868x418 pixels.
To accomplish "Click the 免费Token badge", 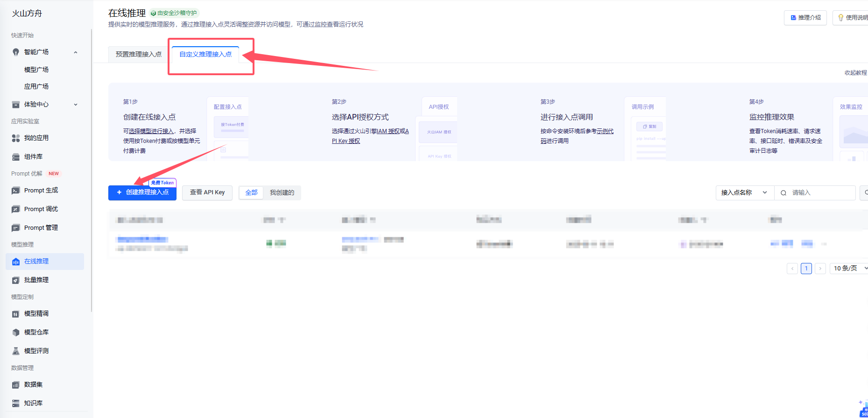I will (162, 183).
